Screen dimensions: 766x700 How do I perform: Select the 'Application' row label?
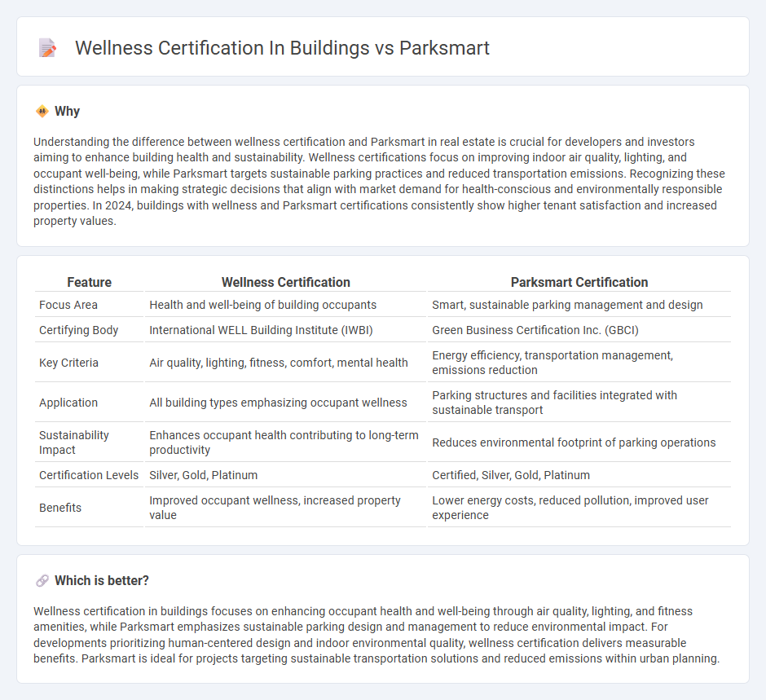pyautogui.click(x=68, y=403)
